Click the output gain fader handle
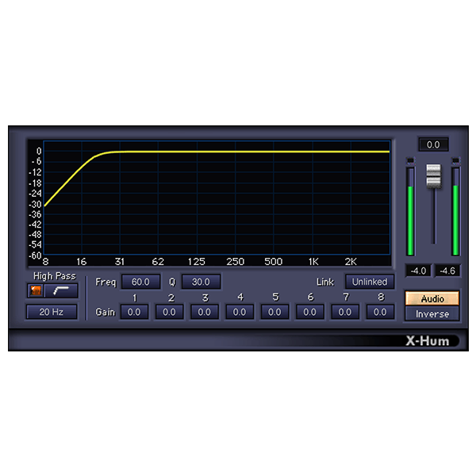The image size is (476, 476). click(433, 176)
